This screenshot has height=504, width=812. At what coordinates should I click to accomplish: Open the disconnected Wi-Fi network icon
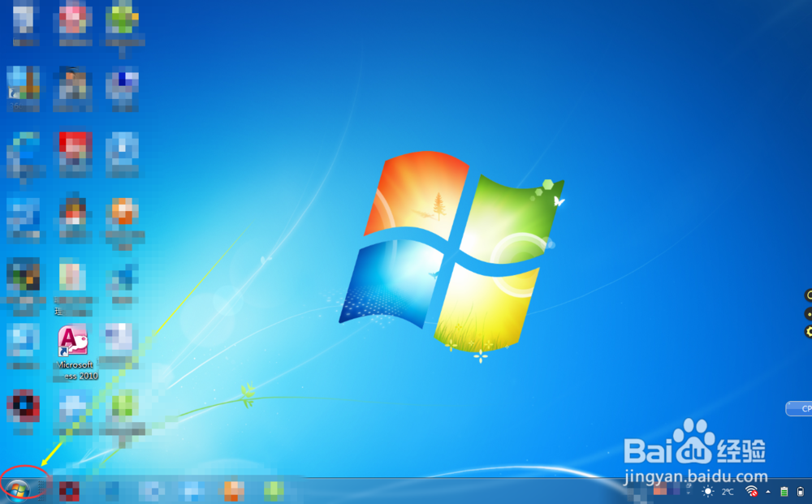[x=751, y=491]
